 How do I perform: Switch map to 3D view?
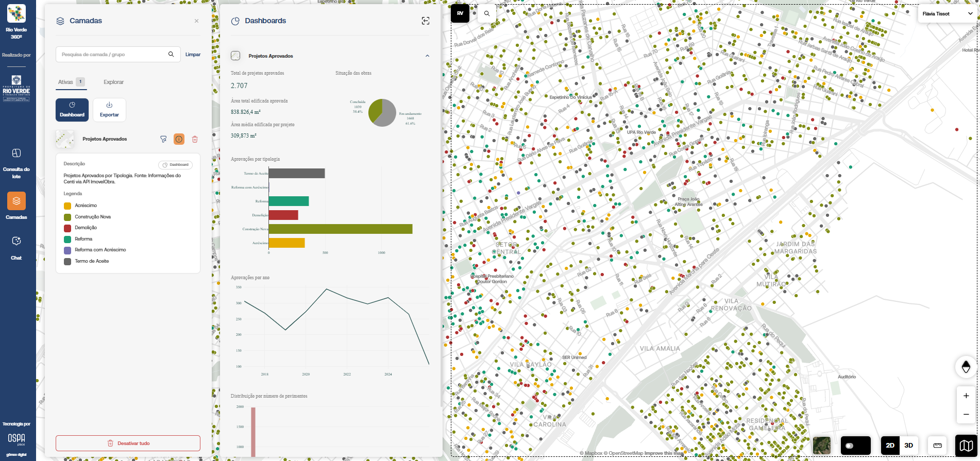(x=909, y=446)
